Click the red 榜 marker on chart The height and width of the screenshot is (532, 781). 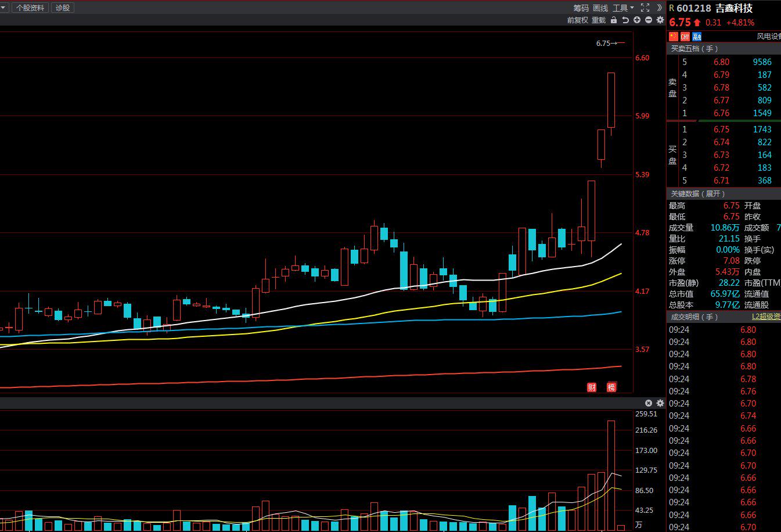pyautogui.click(x=611, y=387)
